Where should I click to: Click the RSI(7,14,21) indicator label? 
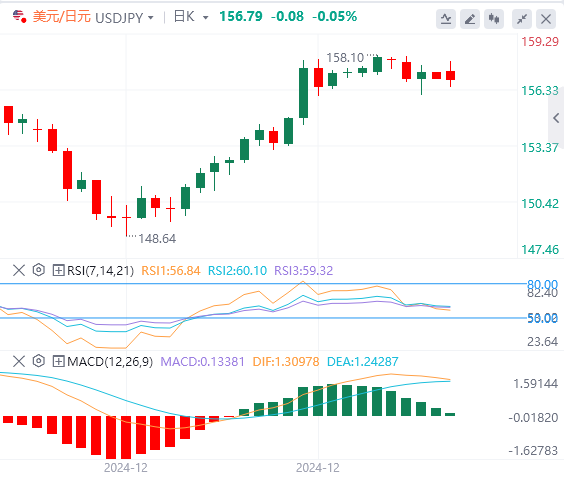click(100, 270)
